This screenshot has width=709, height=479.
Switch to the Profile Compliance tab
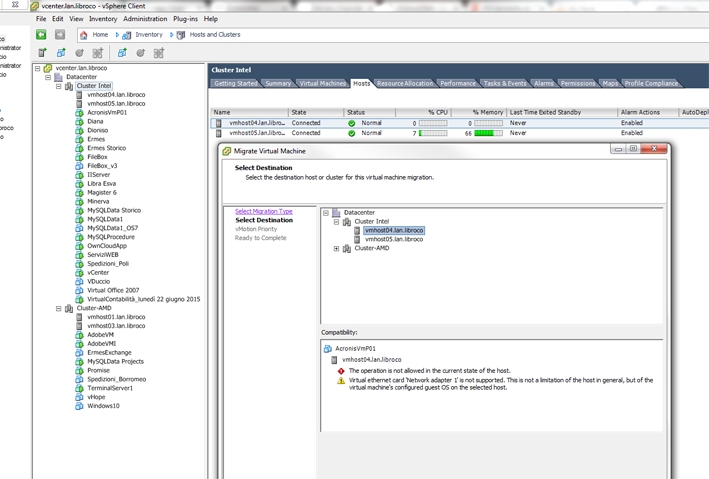(651, 83)
